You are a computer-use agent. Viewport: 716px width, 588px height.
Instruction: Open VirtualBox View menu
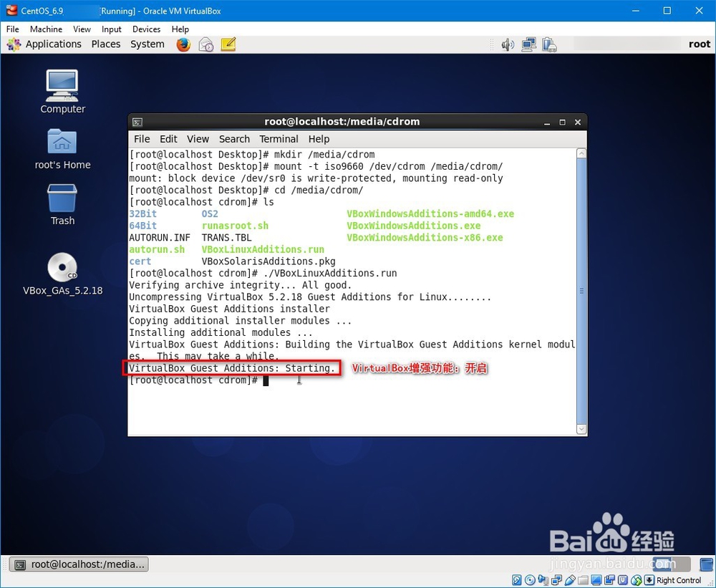[x=82, y=29]
